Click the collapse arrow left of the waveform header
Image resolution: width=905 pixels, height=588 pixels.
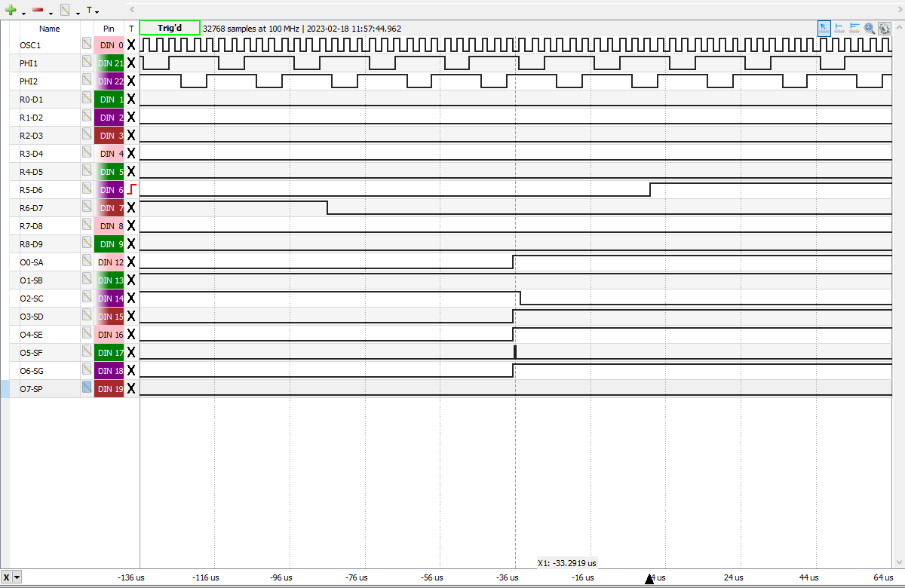(x=133, y=10)
